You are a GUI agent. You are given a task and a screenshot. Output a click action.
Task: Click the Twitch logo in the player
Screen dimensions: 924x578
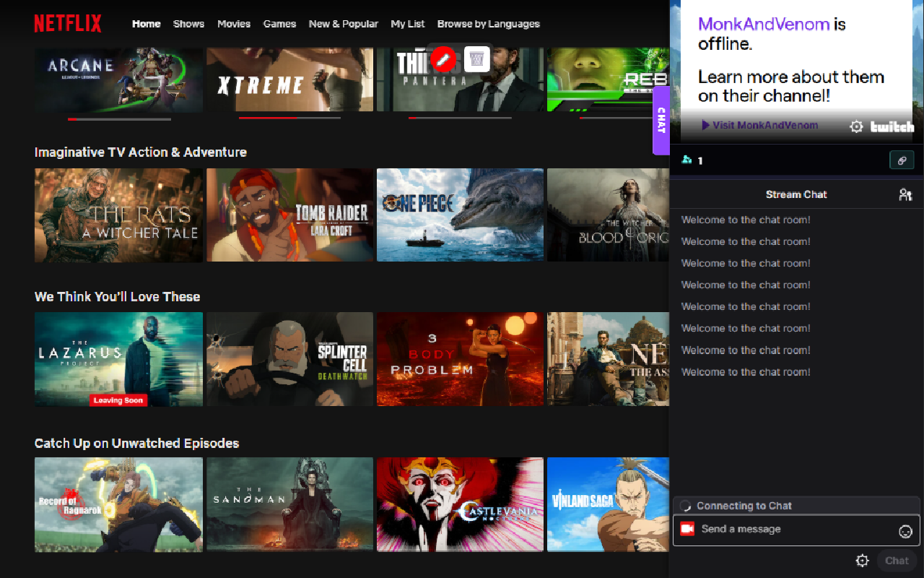pos(892,126)
